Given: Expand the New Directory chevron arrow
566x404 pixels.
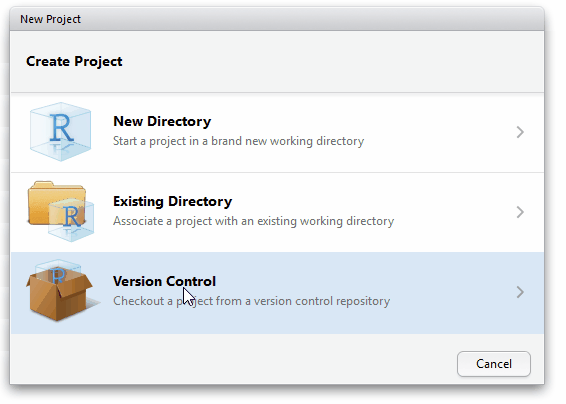Looking at the screenshot, I should pyautogui.click(x=520, y=132).
